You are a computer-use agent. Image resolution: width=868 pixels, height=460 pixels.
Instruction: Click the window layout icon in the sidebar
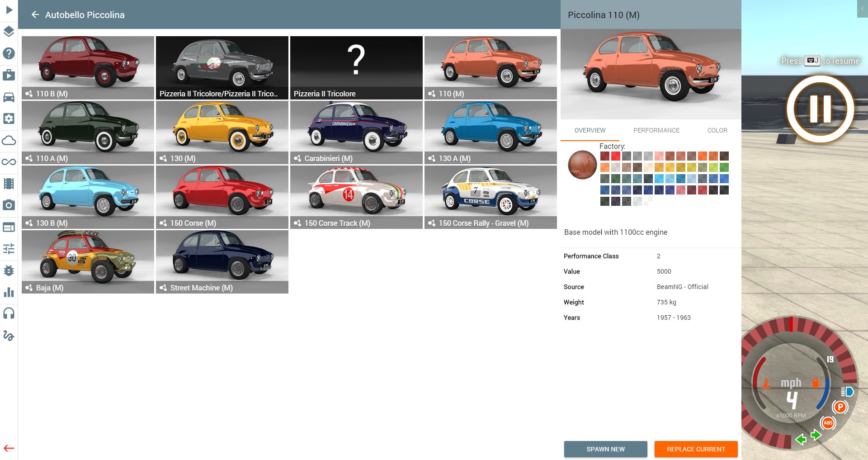tap(9, 227)
